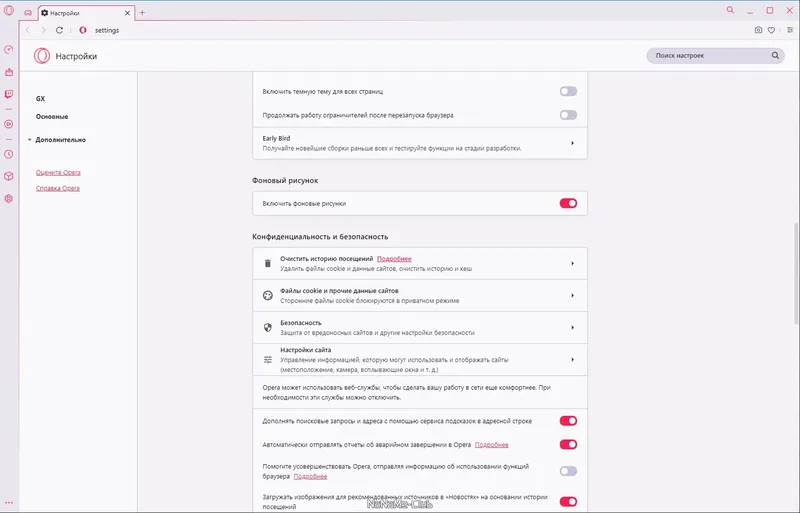Screen dimensions: 800x513
Task: Open Файлы cookie и прочие данные arrow
Action: point(572,296)
